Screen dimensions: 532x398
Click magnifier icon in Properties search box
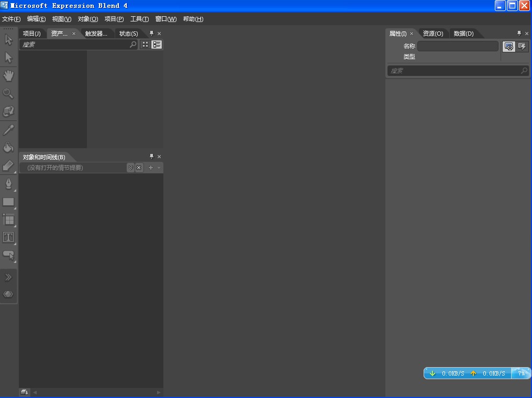pos(524,70)
